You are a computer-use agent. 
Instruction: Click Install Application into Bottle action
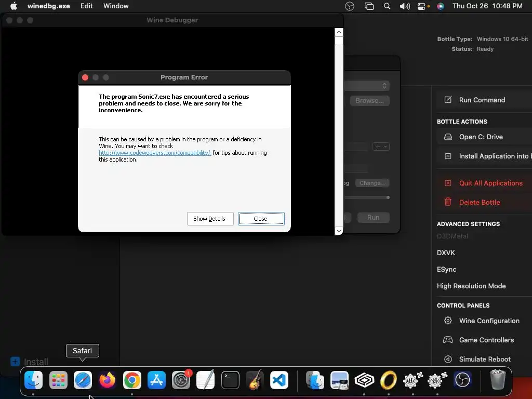[x=495, y=156]
